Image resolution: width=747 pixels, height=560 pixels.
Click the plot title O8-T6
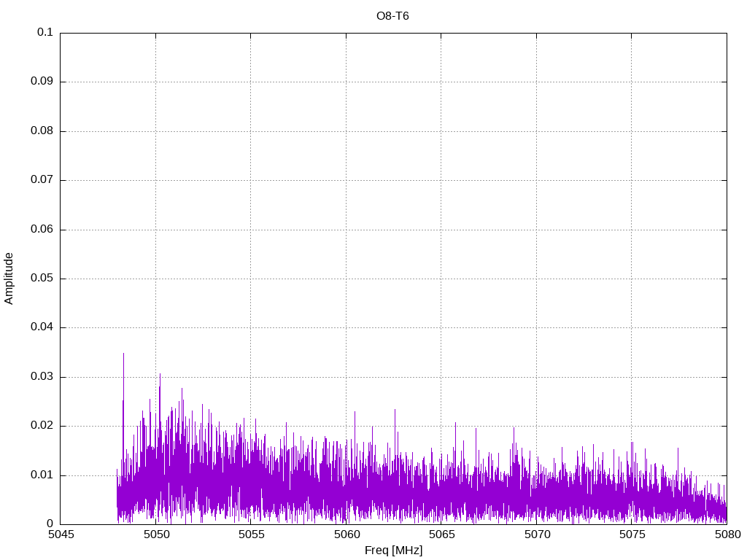pyautogui.click(x=392, y=15)
